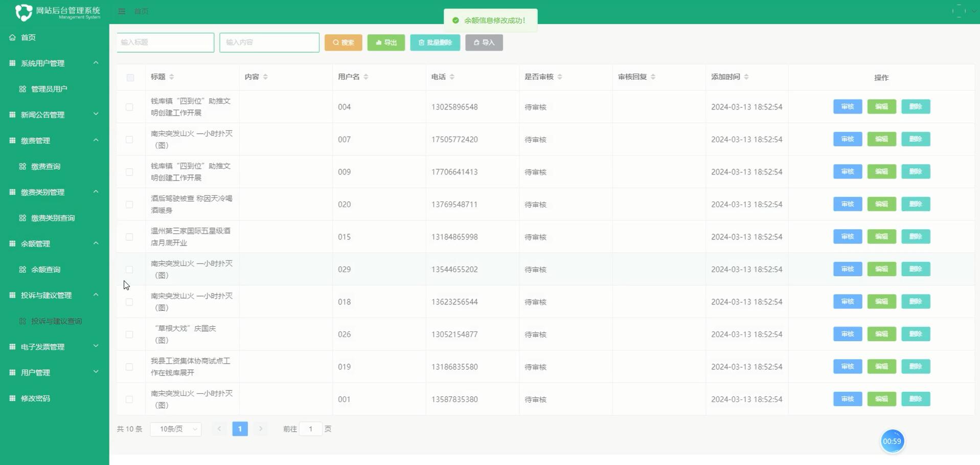The width and height of the screenshot is (980, 465).
Task: Click the grid icon next to 用户管理
Action: click(12, 372)
